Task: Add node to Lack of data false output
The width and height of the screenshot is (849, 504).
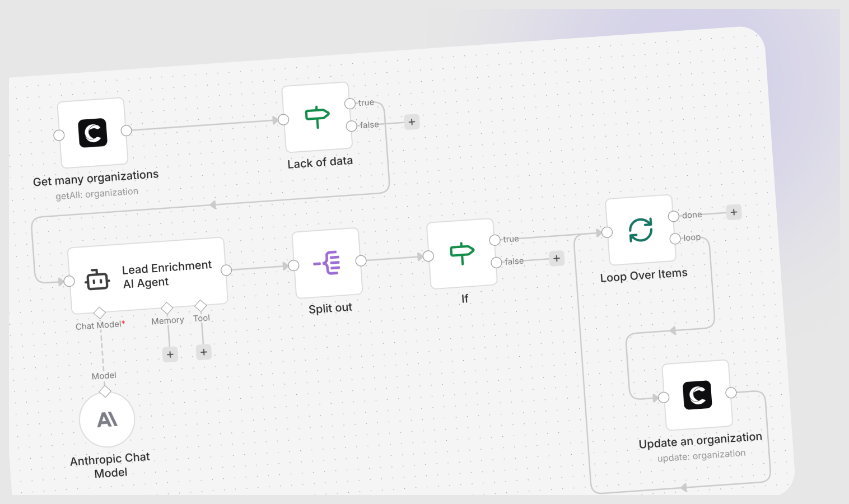Action: 412,122
